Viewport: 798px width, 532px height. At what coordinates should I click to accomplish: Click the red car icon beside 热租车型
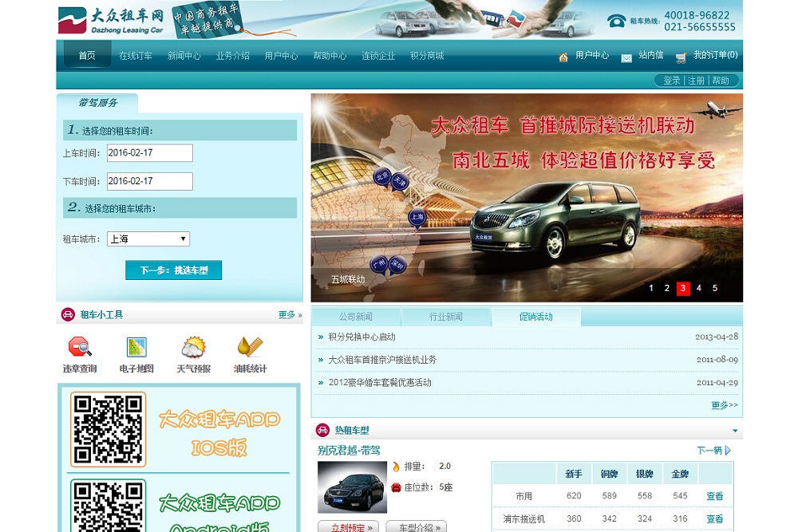[x=322, y=430]
